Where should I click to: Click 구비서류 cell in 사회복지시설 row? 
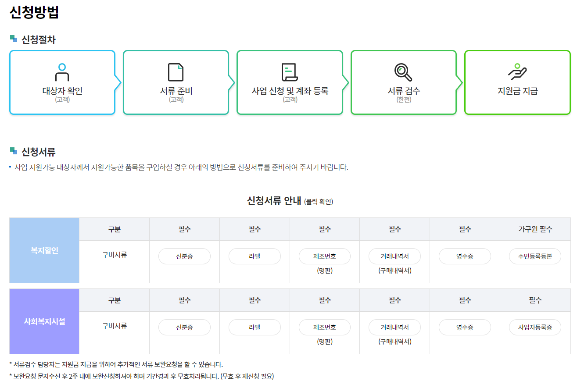pyautogui.click(x=115, y=333)
